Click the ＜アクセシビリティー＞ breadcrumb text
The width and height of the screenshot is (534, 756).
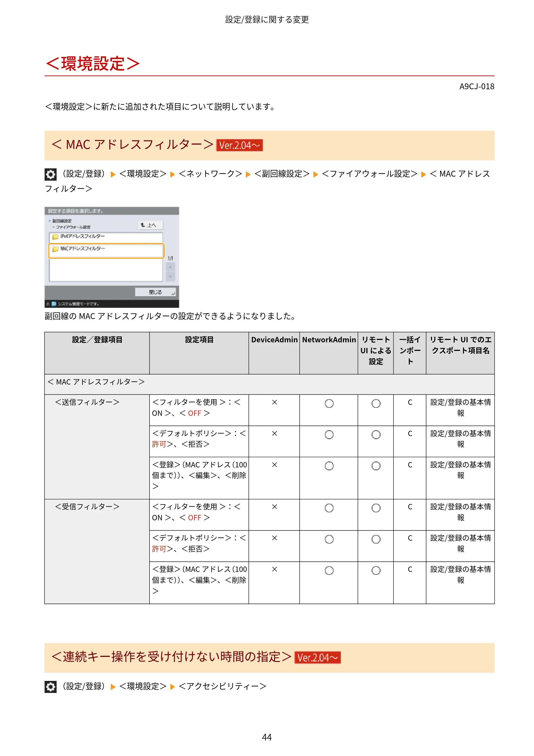222,686
